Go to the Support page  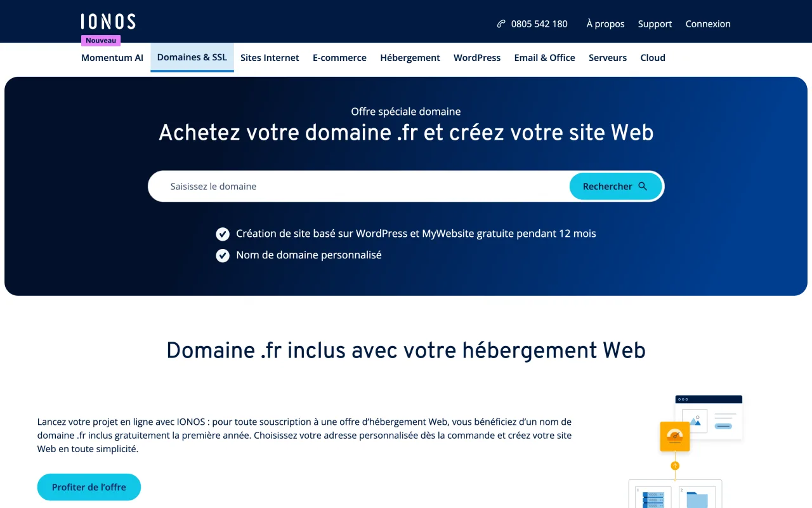655,24
